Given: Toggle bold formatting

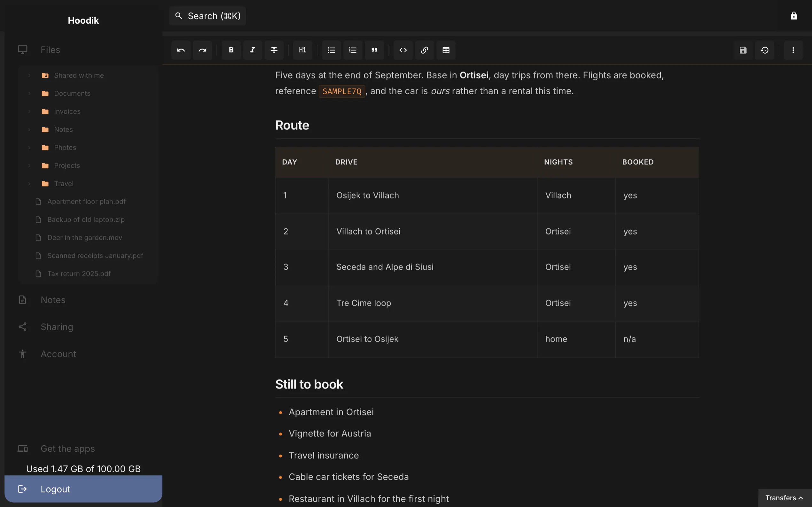Looking at the screenshot, I should (x=231, y=50).
